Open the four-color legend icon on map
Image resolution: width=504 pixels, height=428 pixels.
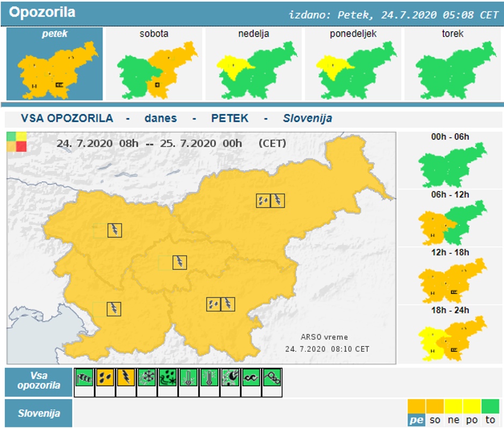click(16, 142)
